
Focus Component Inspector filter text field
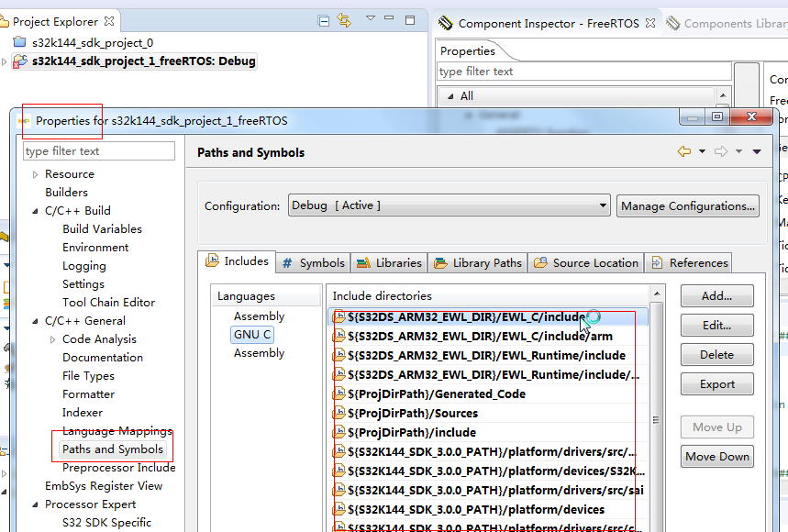(x=584, y=72)
